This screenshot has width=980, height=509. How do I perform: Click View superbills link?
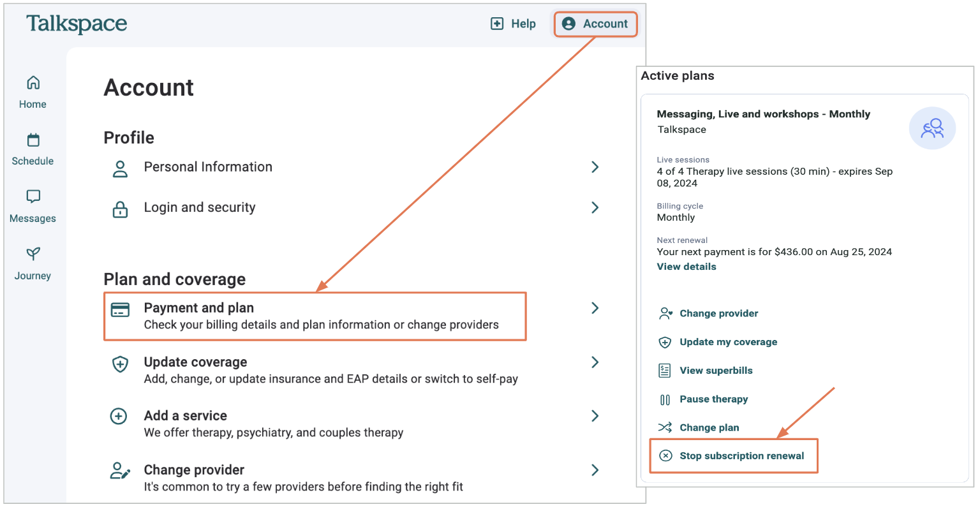716,371
